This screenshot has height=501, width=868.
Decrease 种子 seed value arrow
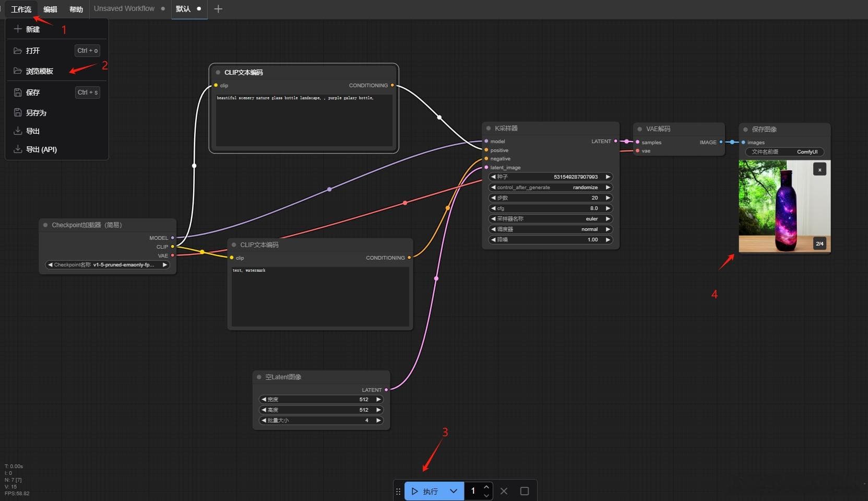pyautogui.click(x=493, y=177)
